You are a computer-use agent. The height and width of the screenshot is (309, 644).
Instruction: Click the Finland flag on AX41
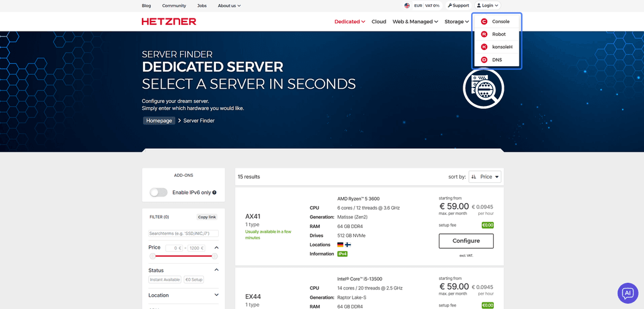[348, 245]
